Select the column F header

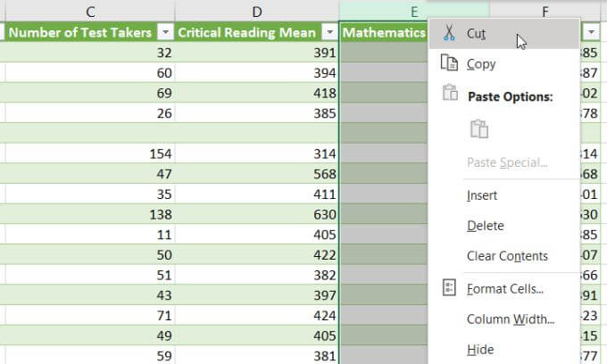[545, 12]
